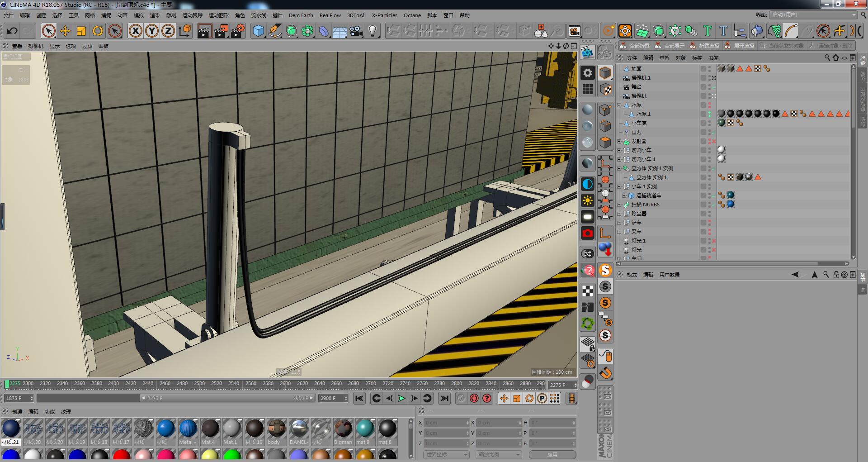Toggle visibility dots for 叉车
Viewport: 868px width, 462px height.
click(x=709, y=232)
